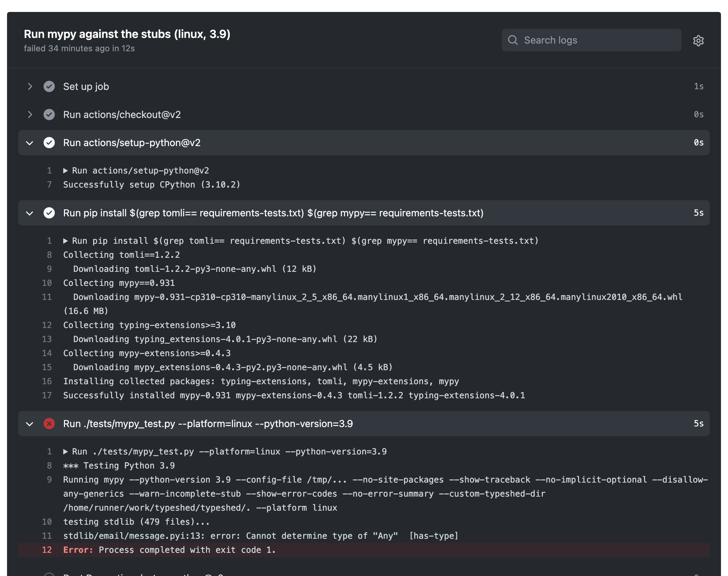Click log line 'Successfully installed mypy-0.931'

294,395
